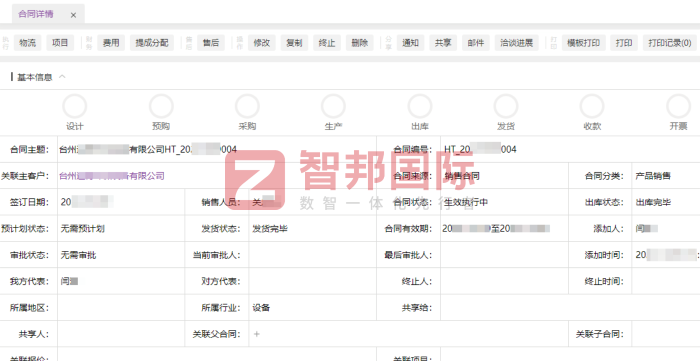Click the 产品销售 contract category value

coord(653,176)
